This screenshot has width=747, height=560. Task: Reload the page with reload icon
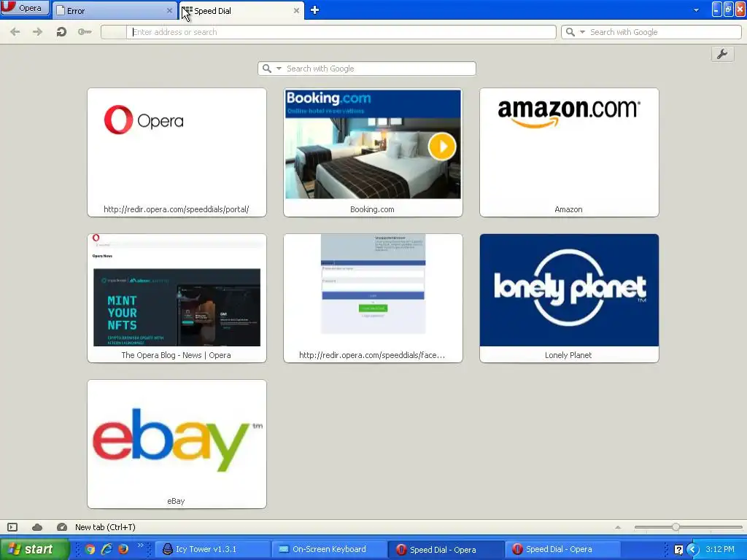coord(61,32)
